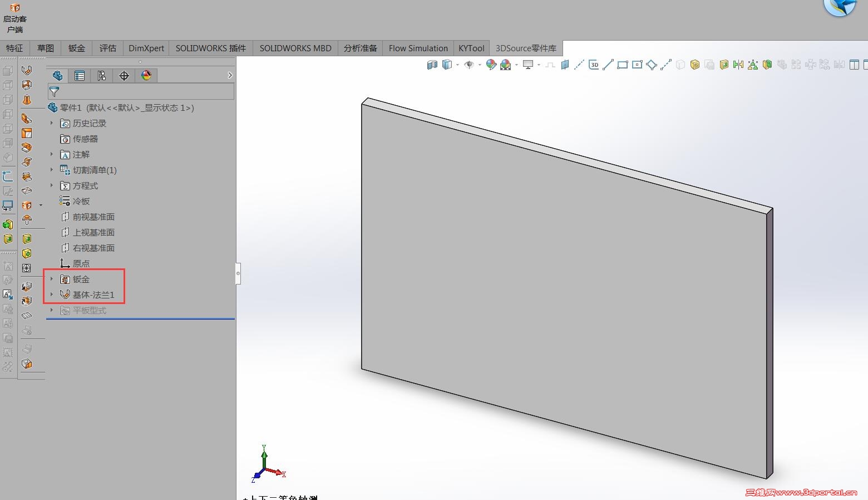Choose the Edge Flange tool
The height and width of the screenshot is (500, 868).
[x=27, y=118]
